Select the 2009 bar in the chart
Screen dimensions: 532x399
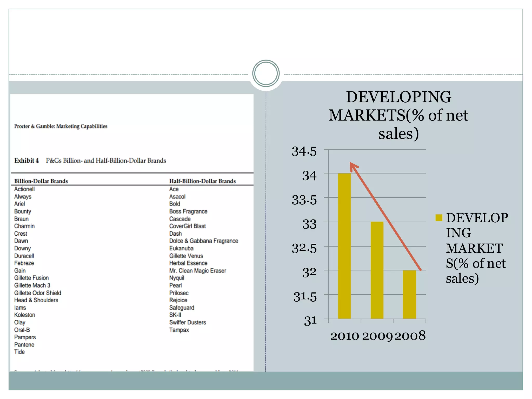377,270
